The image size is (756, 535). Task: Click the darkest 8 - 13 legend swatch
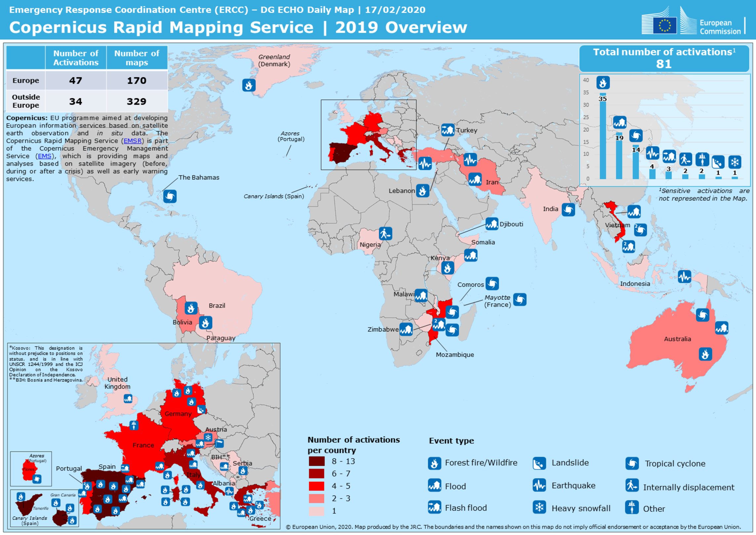pyautogui.click(x=316, y=461)
